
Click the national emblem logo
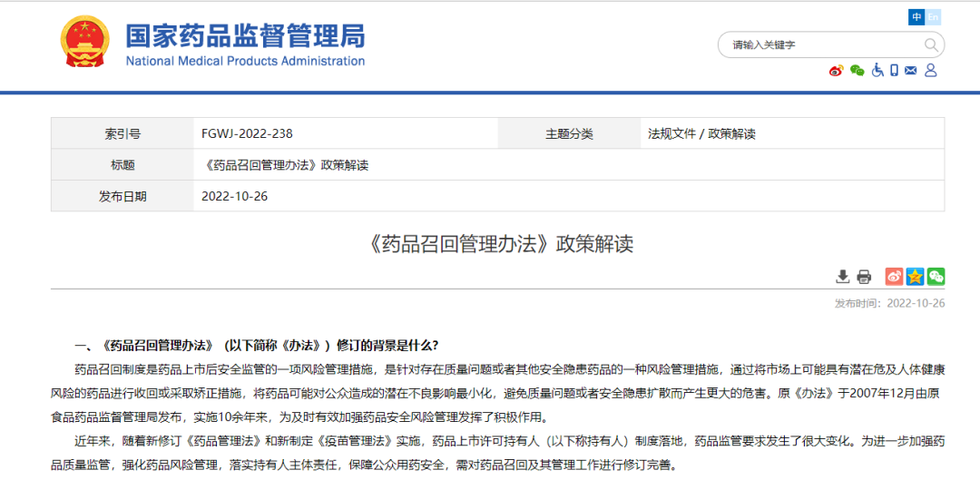tap(84, 42)
